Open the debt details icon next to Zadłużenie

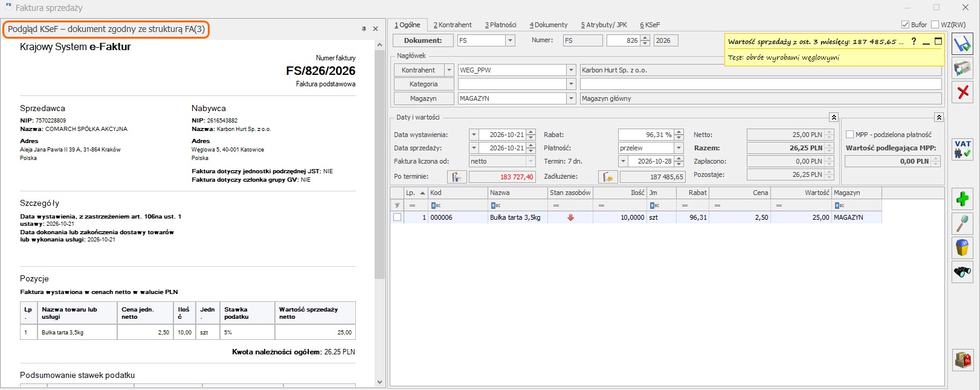tap(608, 177)
